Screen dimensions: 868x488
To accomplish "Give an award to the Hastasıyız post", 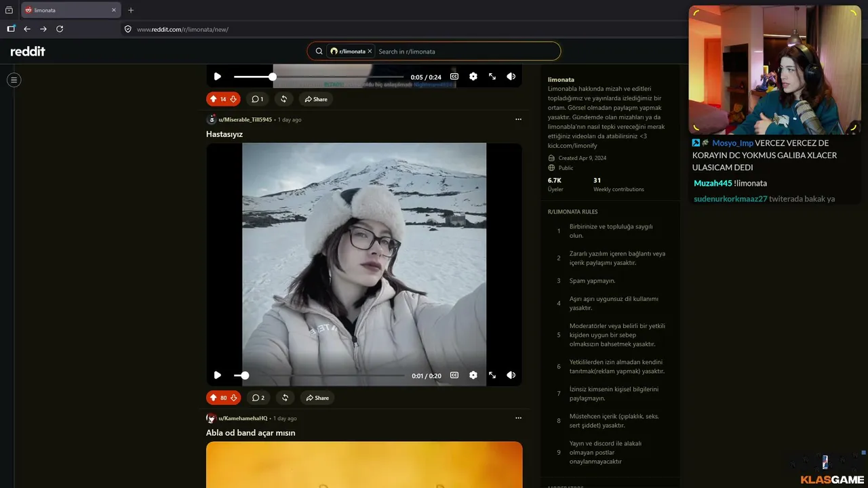I will pyautogui.click(x=285, y=398).
